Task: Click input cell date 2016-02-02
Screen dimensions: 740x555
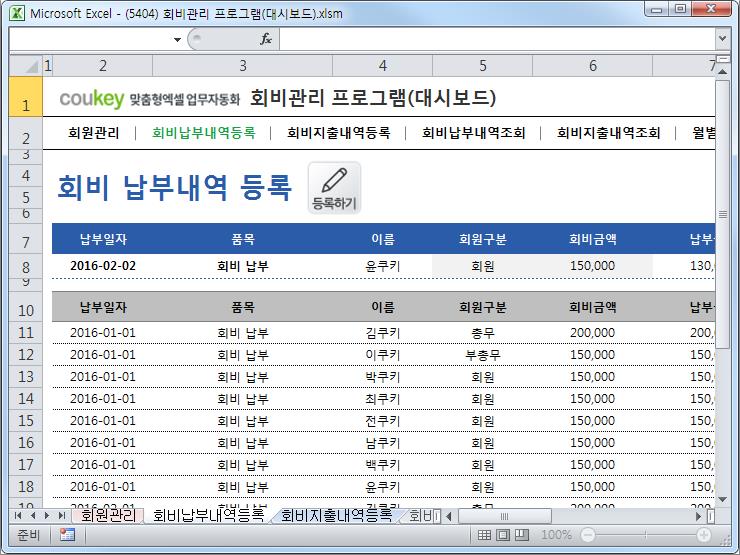Action: point(103,266)
